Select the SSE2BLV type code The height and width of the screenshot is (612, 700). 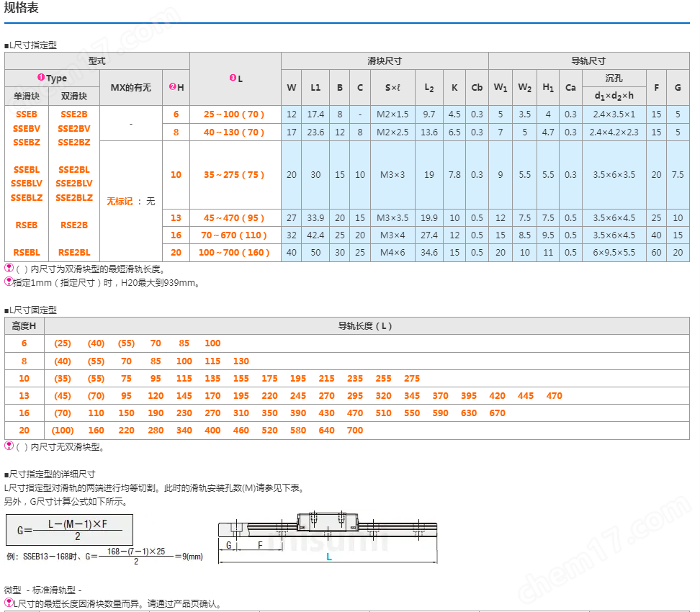74,184
